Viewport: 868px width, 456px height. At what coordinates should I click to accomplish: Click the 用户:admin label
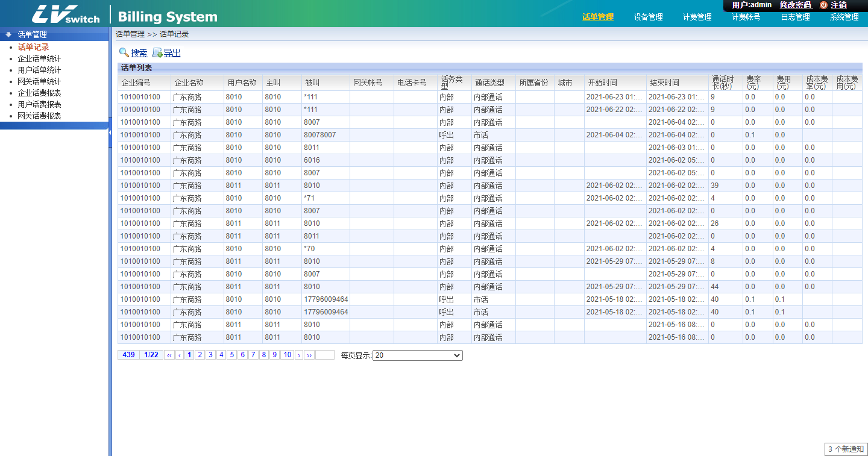pos(752,5)
